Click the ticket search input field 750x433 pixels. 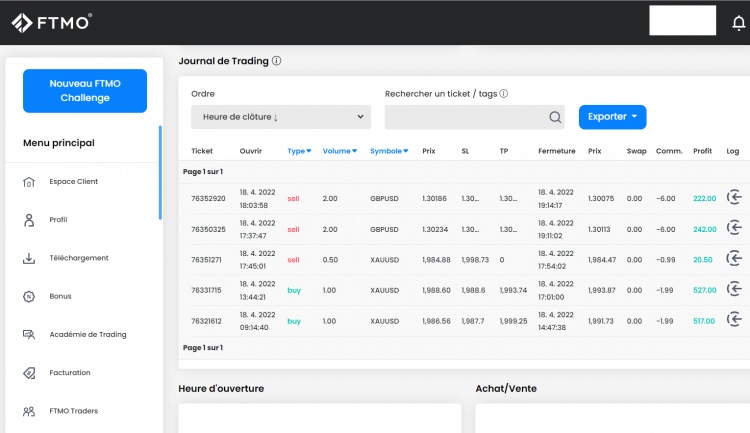[x=466, y=117]
